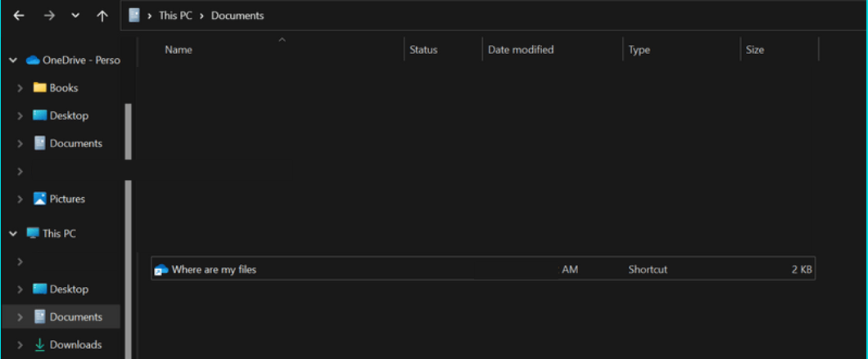Expand the Pictures folder node

pos(20,199)
